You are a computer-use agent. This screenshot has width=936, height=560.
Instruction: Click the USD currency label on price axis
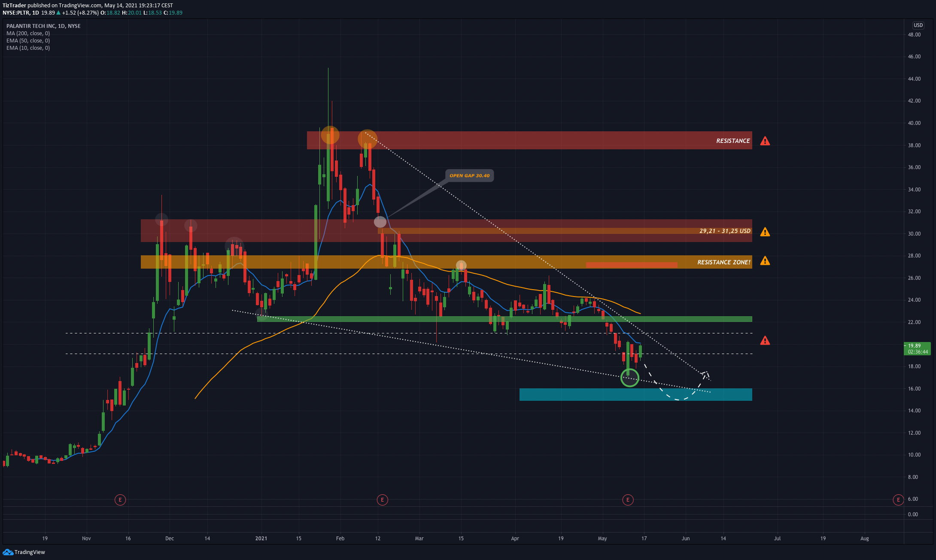point(918,25)
